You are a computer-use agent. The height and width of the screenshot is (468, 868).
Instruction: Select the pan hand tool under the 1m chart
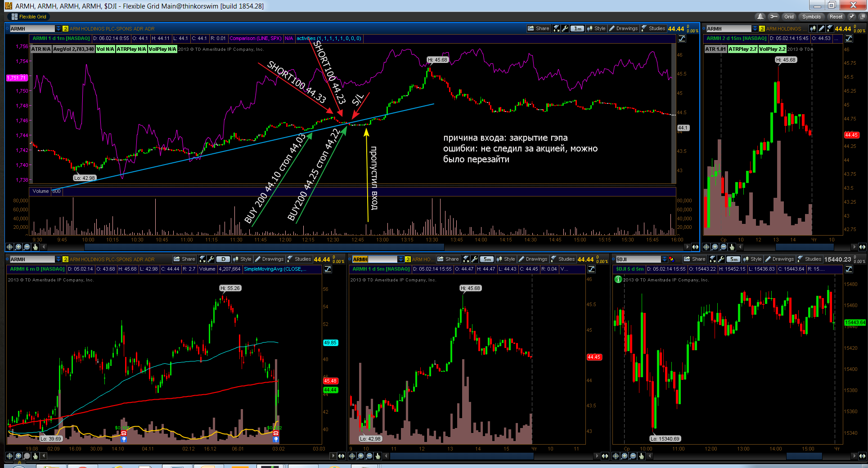[x=35, y=247]
